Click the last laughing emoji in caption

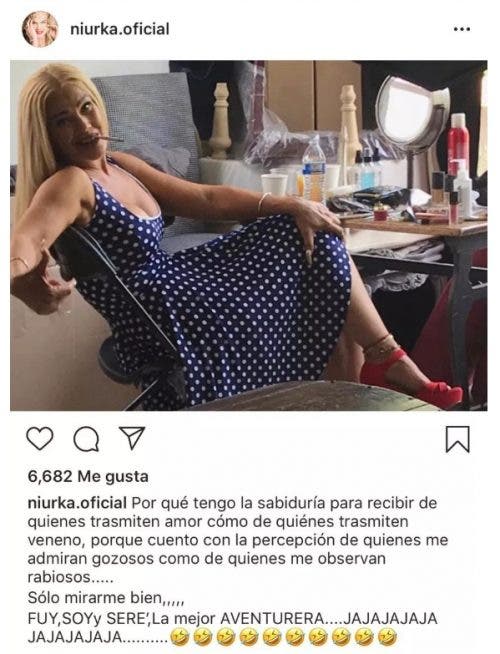click(387, 638)
